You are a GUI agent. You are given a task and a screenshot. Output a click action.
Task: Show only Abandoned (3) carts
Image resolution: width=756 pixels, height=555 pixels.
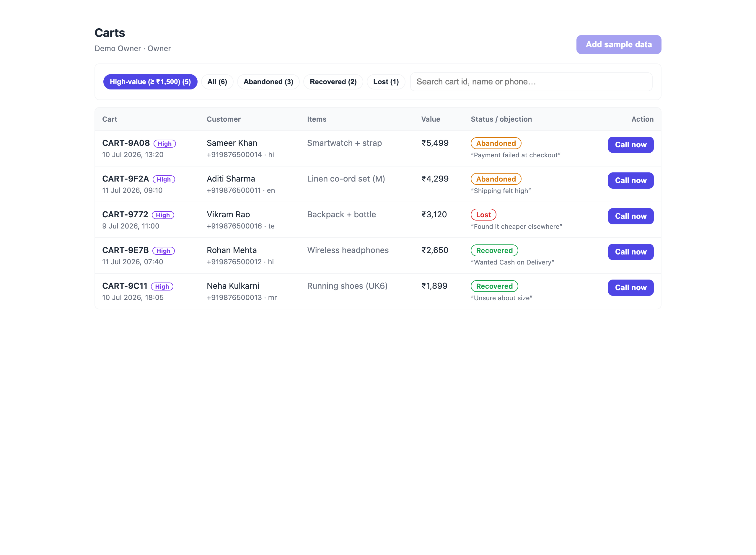point(268,82)
